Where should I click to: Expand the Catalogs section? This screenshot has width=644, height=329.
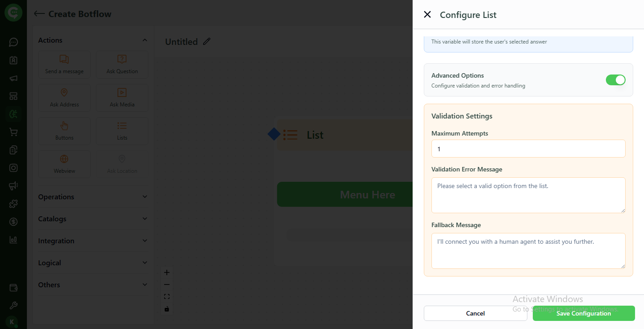(93, 219)
